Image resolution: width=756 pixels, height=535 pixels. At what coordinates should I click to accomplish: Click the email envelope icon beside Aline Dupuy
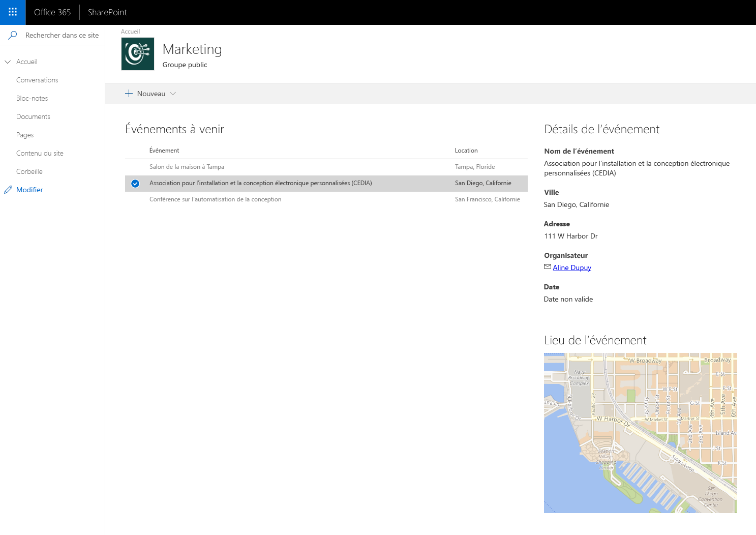click(x=547, y=266)
